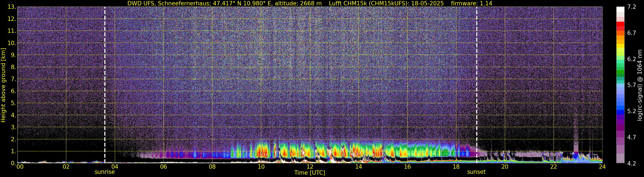
Task: Click the '04' time axis tick label
Action: pyautogui.click(x=115, y=167)
